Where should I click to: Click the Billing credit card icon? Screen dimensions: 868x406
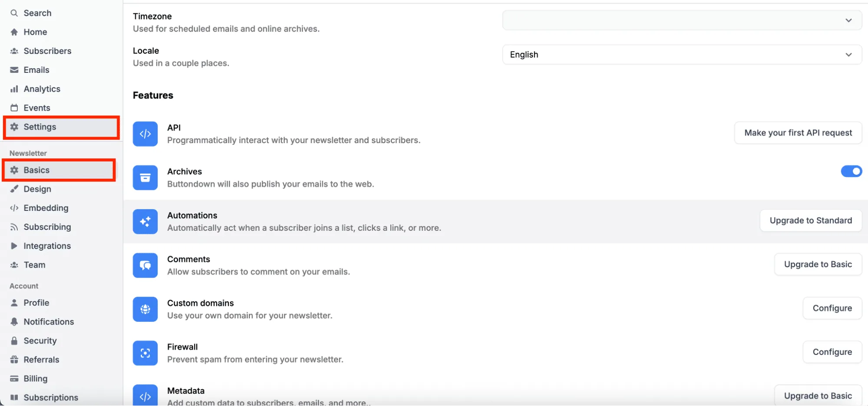tap(14, 379)
